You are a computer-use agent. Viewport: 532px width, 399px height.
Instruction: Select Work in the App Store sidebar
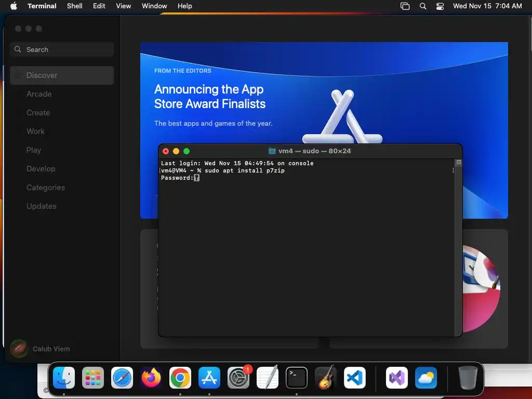[62, 131]
